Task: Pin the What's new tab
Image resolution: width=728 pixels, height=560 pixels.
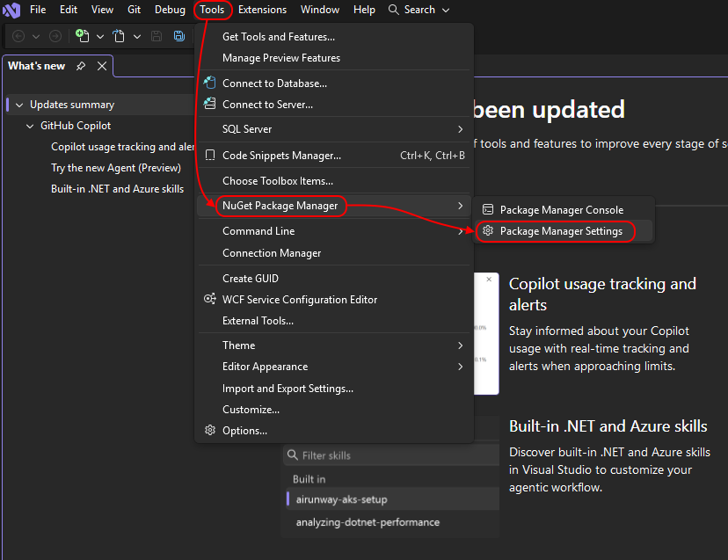Action: point(81,66)
